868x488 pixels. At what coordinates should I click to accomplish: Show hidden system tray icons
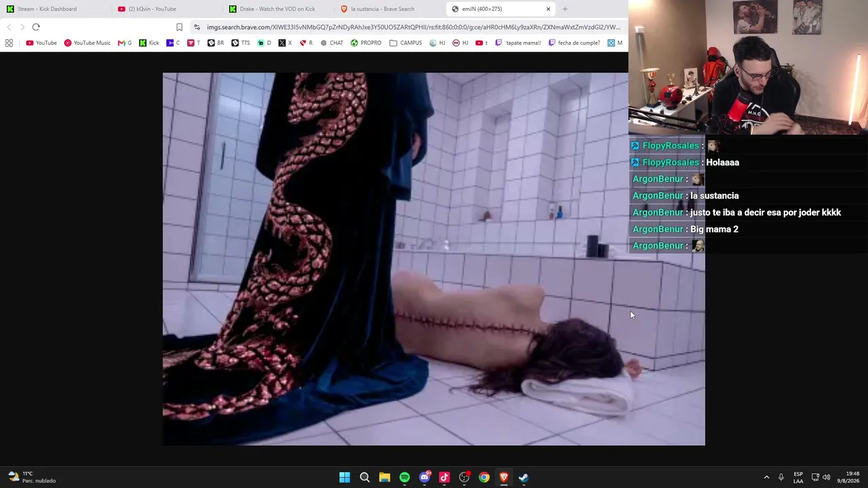(767, 477)
